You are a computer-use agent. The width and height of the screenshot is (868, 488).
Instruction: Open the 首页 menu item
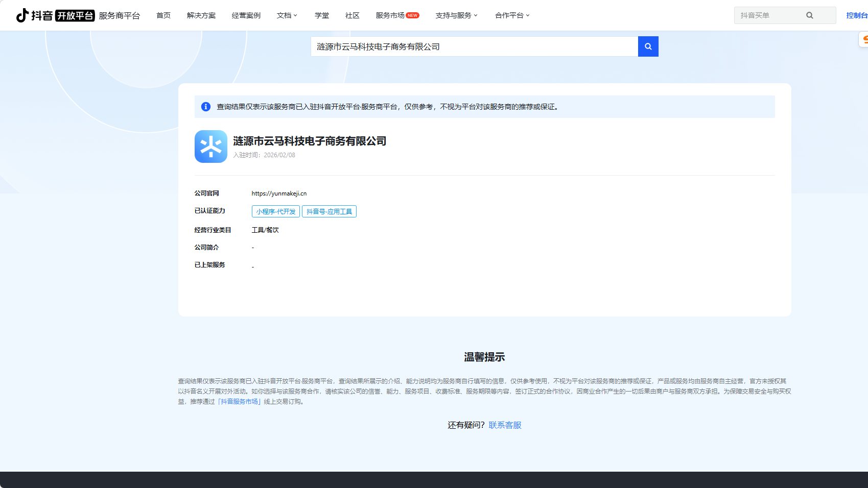click(163, 15)
